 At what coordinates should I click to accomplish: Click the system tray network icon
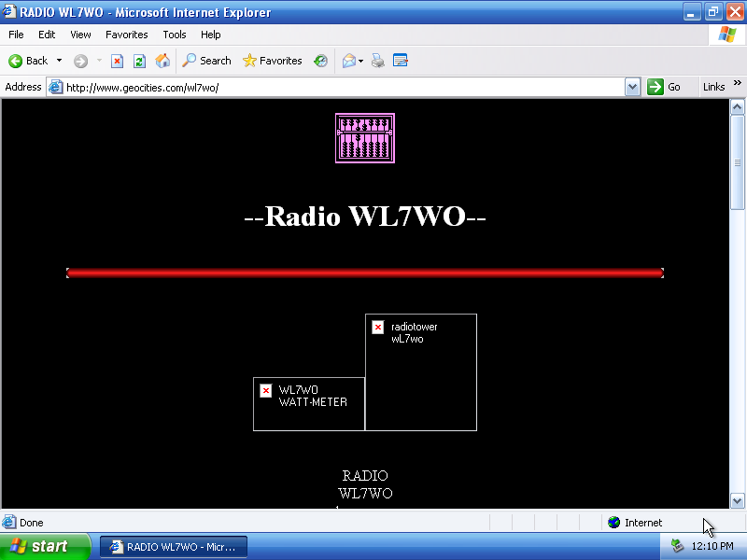677,546
